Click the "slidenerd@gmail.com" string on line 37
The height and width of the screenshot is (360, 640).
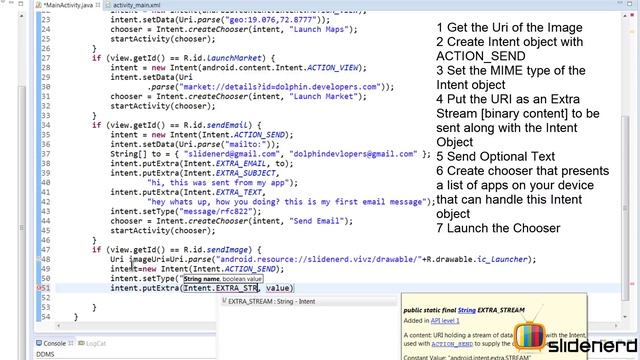tap(232, 154)
